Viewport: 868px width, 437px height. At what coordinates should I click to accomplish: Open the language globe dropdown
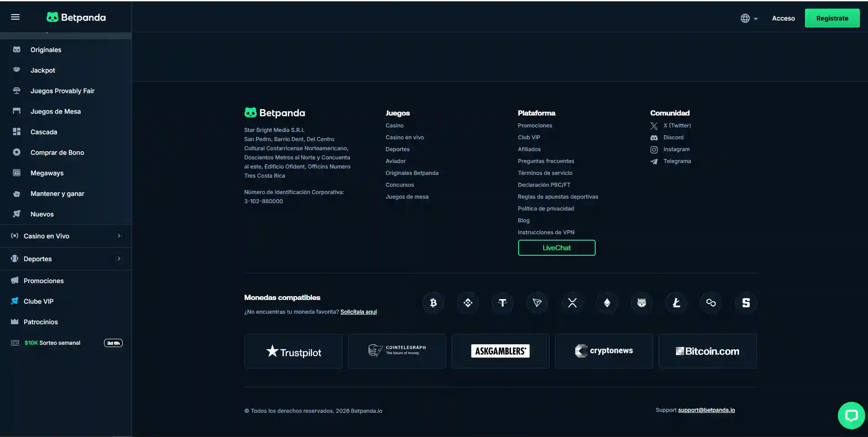748,18
